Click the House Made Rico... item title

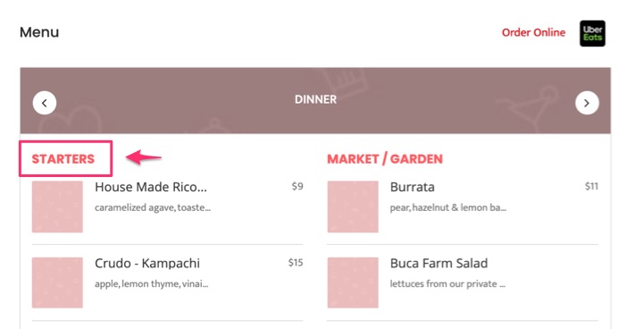click(x=151, y=187)
